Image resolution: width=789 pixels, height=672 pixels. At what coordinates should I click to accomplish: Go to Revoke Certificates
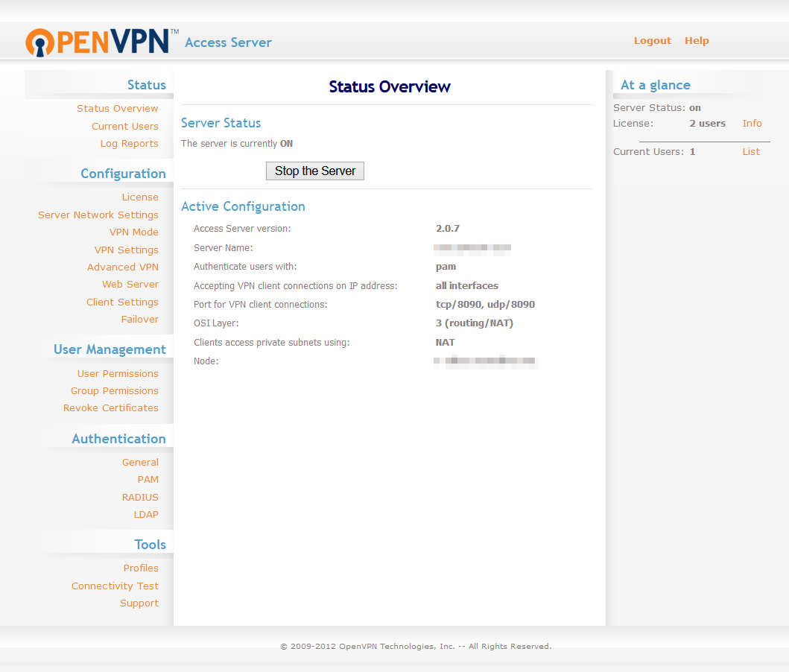tap(111, 408)
